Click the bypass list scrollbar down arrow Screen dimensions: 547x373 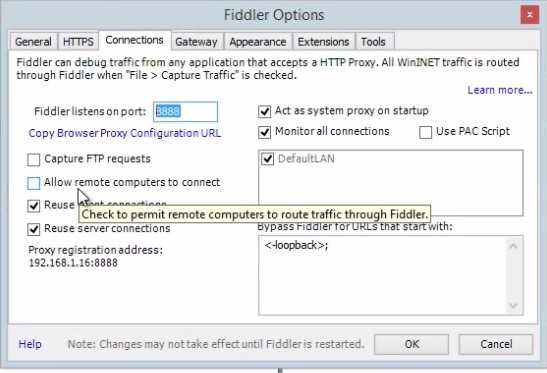[x=513, y=305]
